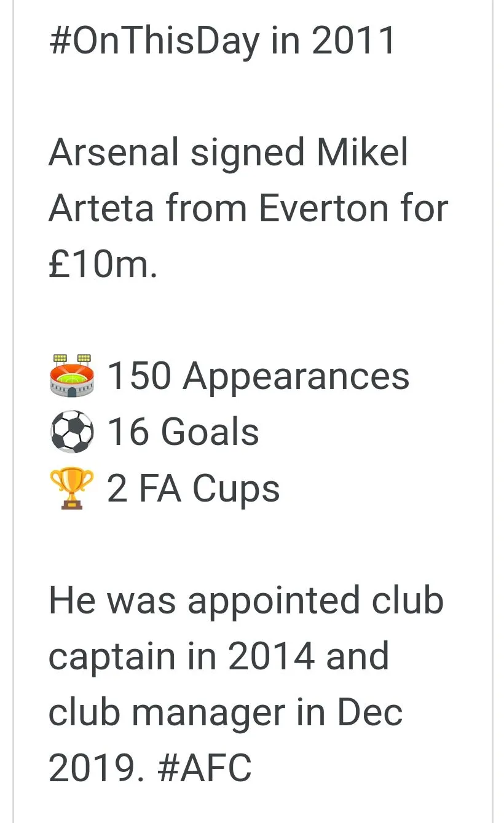Click the £10m transfer fee text

click(x=102, y=265)
